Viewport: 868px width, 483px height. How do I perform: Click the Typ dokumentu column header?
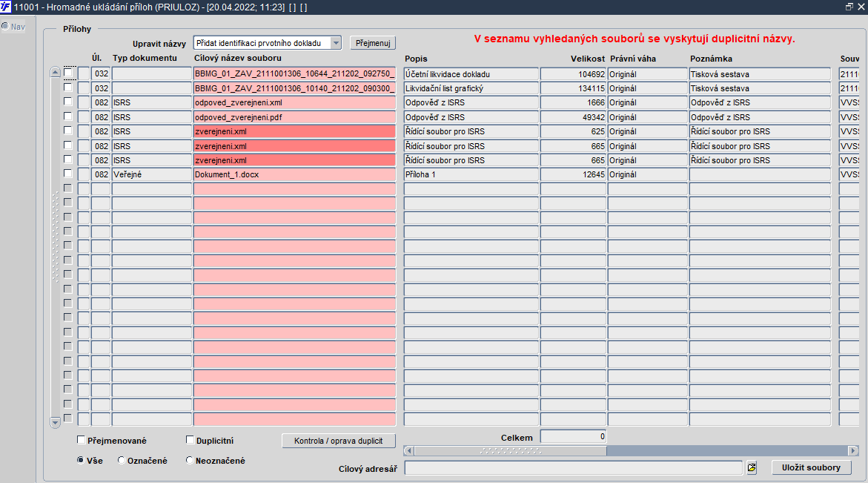click(x=145, y=58)
